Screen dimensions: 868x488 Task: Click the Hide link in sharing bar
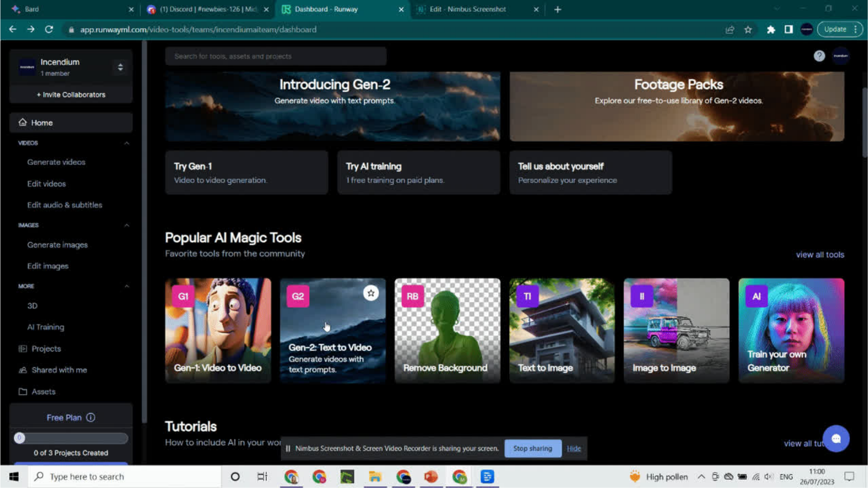(x=574, y=449)
